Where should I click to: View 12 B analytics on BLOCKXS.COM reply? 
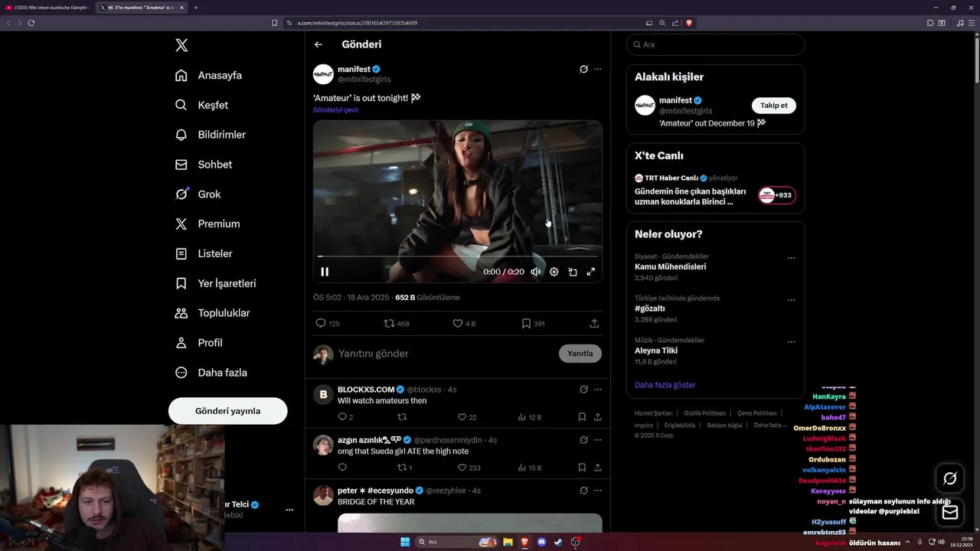click(529, 417)
